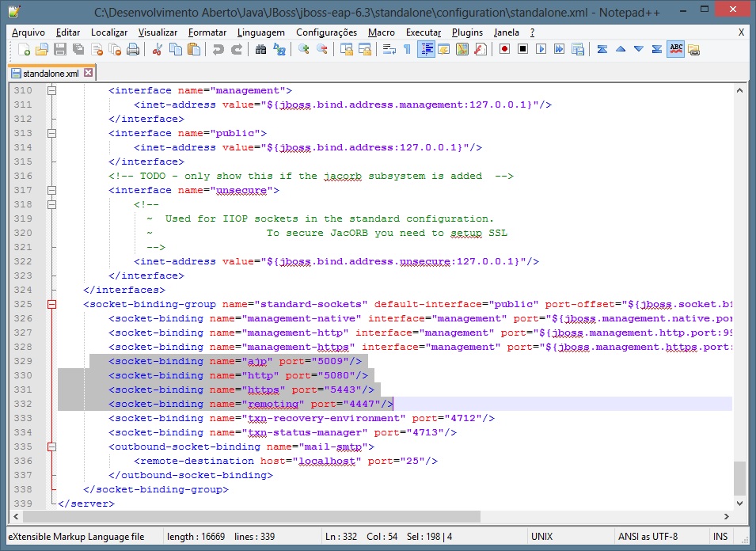This screenshot has width=756, height=551.
Task: Click the Print icon in the toolbar
Action: [133, 49]
